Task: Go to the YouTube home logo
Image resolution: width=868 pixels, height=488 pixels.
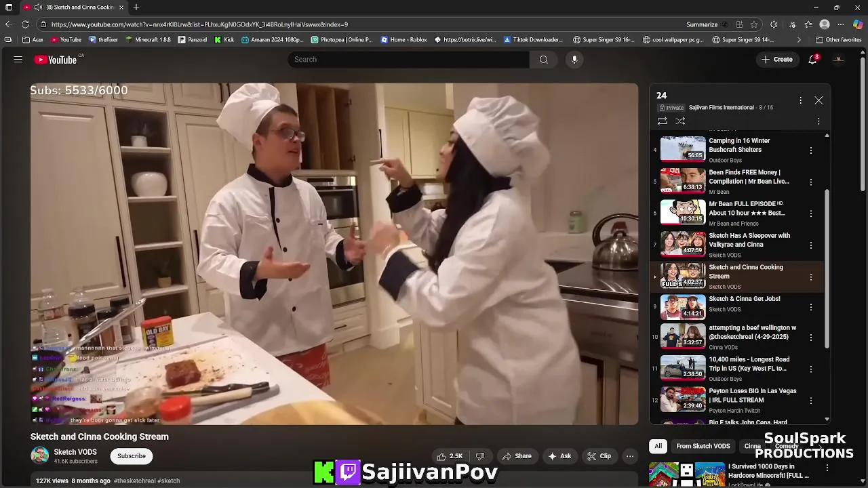Action: tap(56, 60)
